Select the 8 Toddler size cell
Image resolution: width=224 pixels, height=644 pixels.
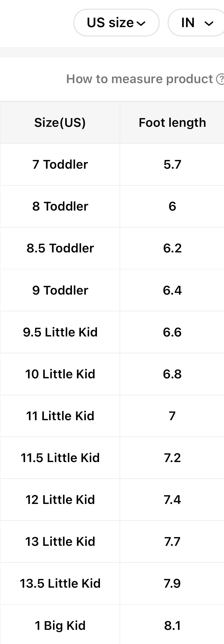60,206
